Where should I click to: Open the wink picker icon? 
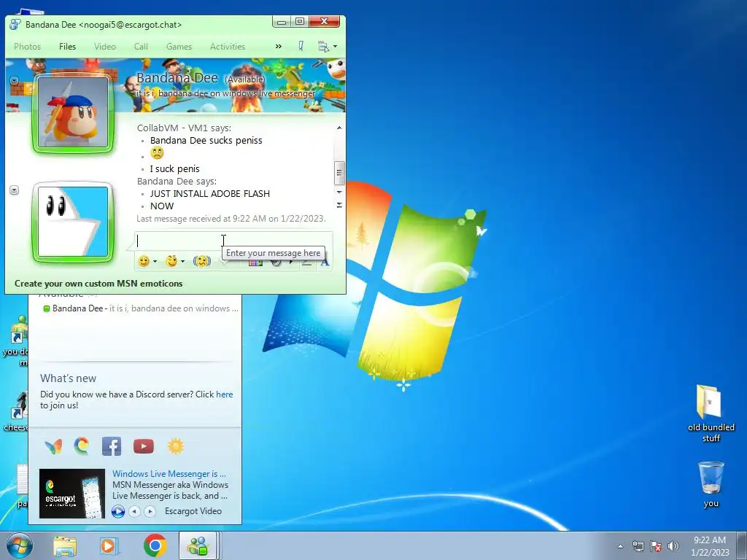point(171,261)
